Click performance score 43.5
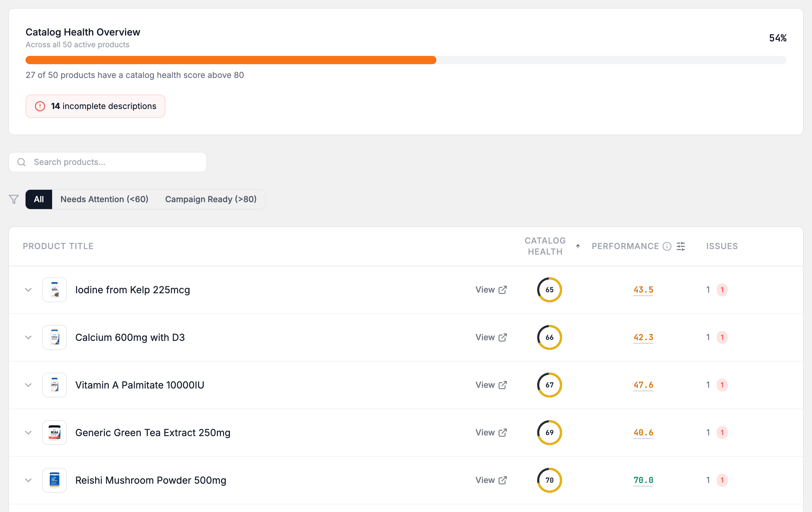Image resolution: width=812 pixels, height=512 pixels. point(644,290)
